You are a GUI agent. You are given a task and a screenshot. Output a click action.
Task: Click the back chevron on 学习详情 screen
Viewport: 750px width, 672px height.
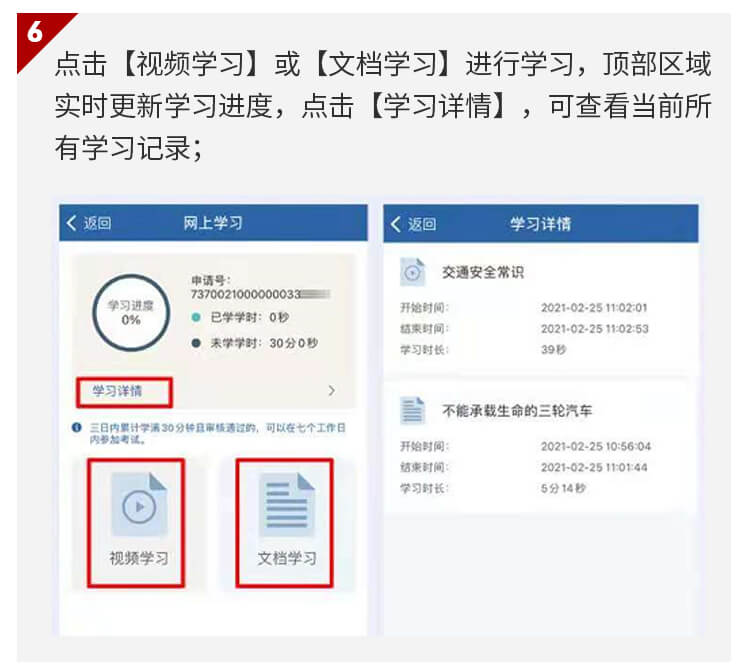[396, 224]
